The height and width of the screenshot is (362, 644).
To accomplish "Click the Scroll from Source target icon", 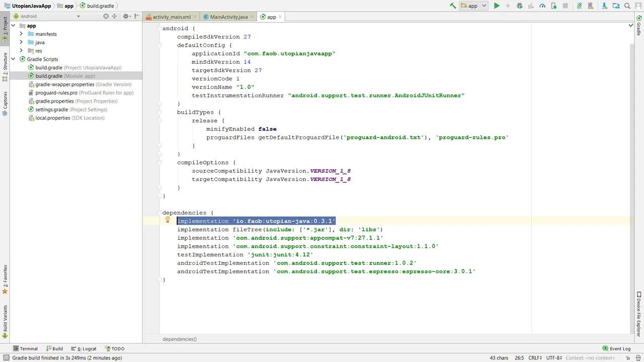I will pyautogui.click(x=106, y=16).
